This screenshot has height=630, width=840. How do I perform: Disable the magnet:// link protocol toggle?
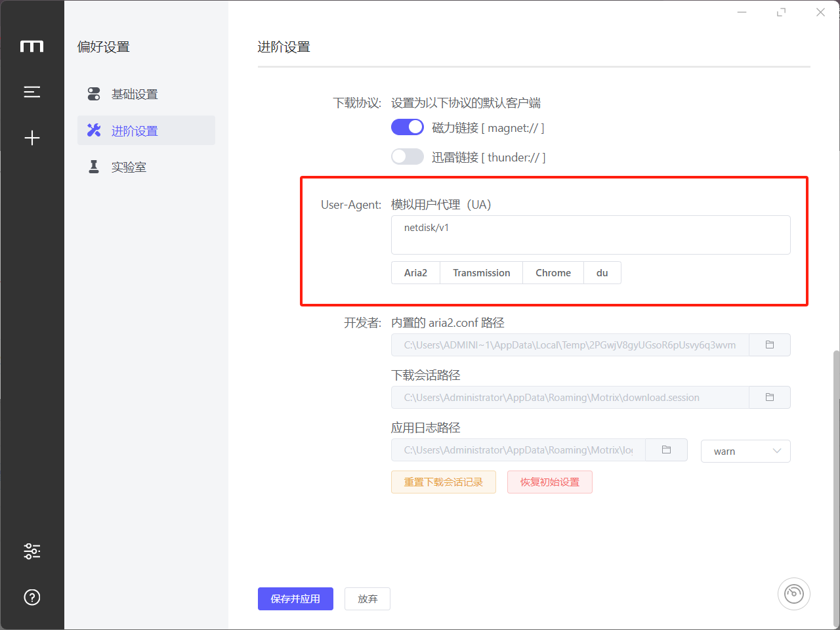tap(408, 127)
